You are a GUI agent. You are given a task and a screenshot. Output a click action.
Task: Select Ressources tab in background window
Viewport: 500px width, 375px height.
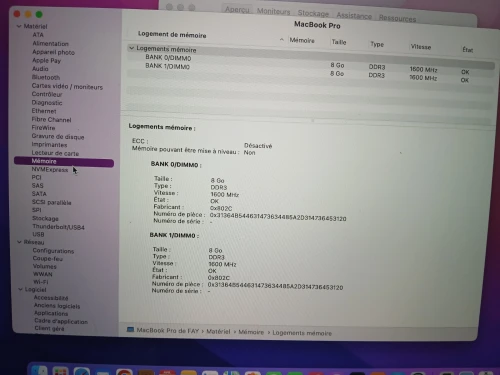click(397, 18)
